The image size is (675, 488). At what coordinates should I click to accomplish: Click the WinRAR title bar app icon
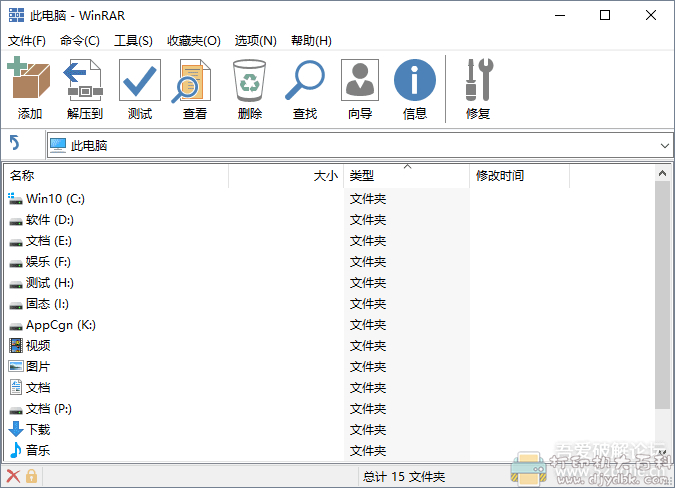(16, 15)
